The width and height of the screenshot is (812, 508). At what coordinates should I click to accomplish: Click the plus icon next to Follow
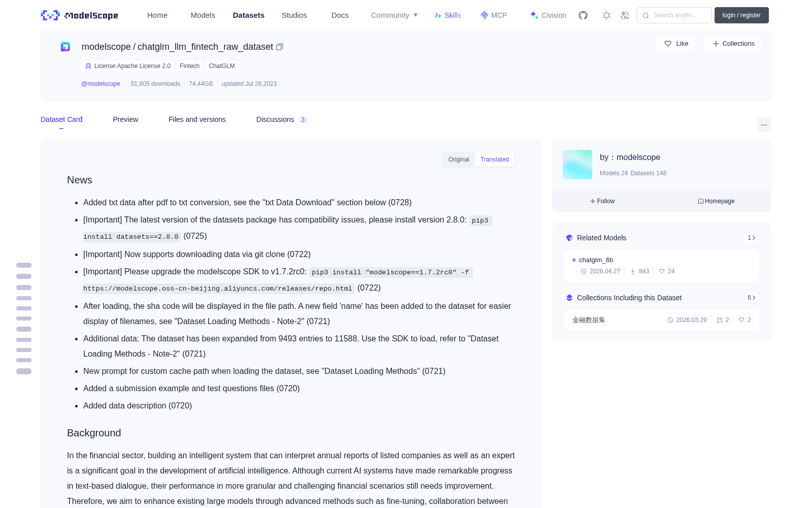tap(593, 201)
